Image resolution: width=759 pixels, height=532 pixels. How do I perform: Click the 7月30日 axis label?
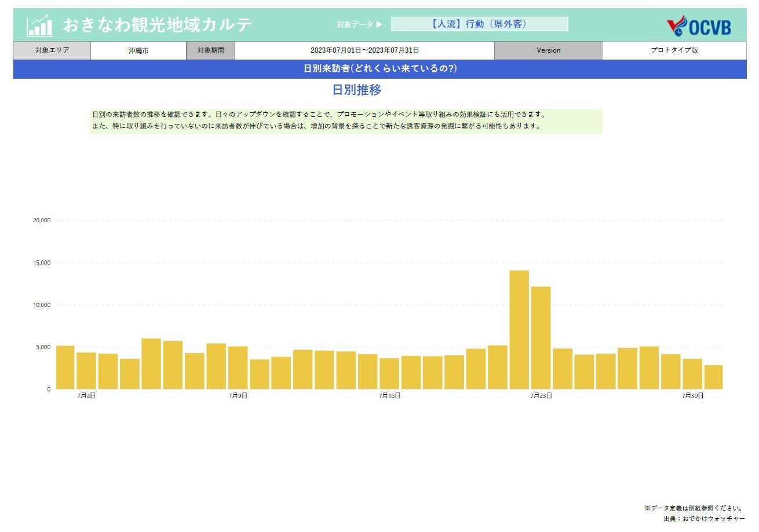(692, 396)
